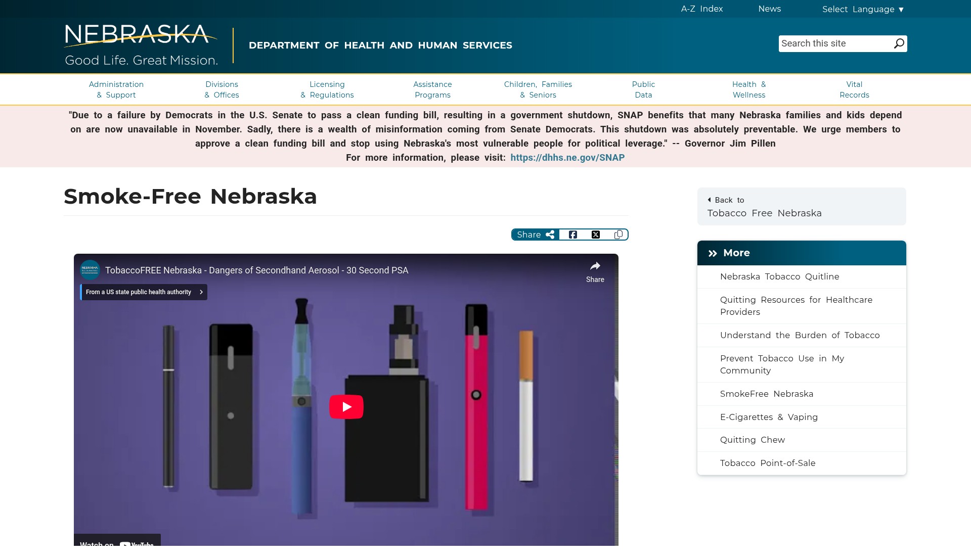Follow the dhhs.ne.gov/SNAP link
This screenshot has width=971, height=560.
click(567, 158)
